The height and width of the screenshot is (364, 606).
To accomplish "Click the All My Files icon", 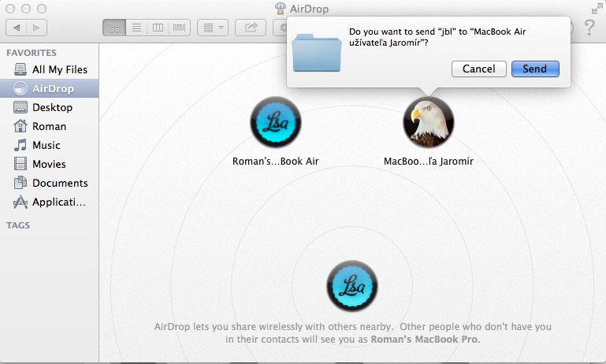I will click(20, 69).
